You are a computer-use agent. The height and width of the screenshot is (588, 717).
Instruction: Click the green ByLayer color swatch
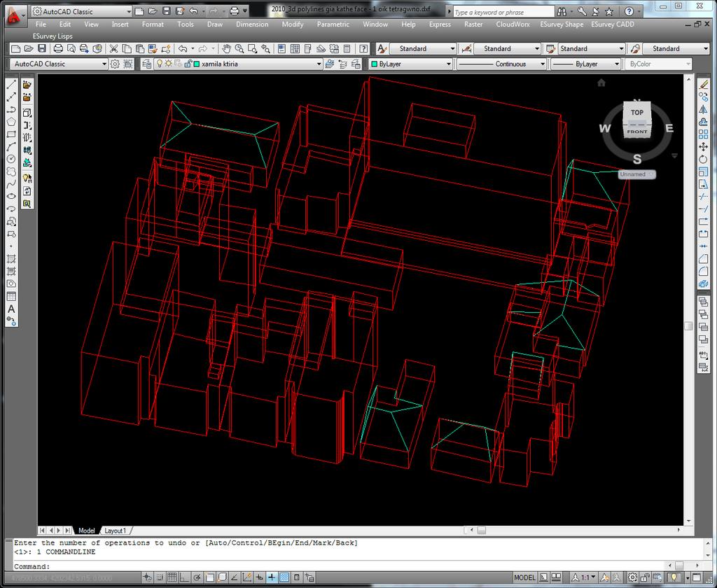pos(374,64)
